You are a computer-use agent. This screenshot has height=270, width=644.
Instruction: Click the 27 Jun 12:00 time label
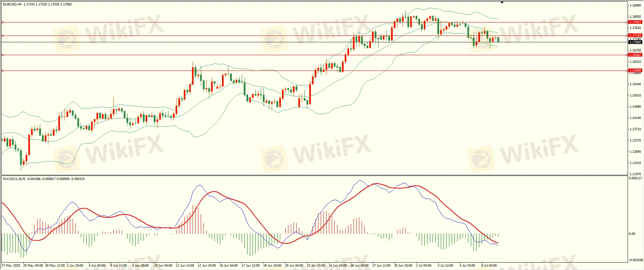tap(381, 266)
